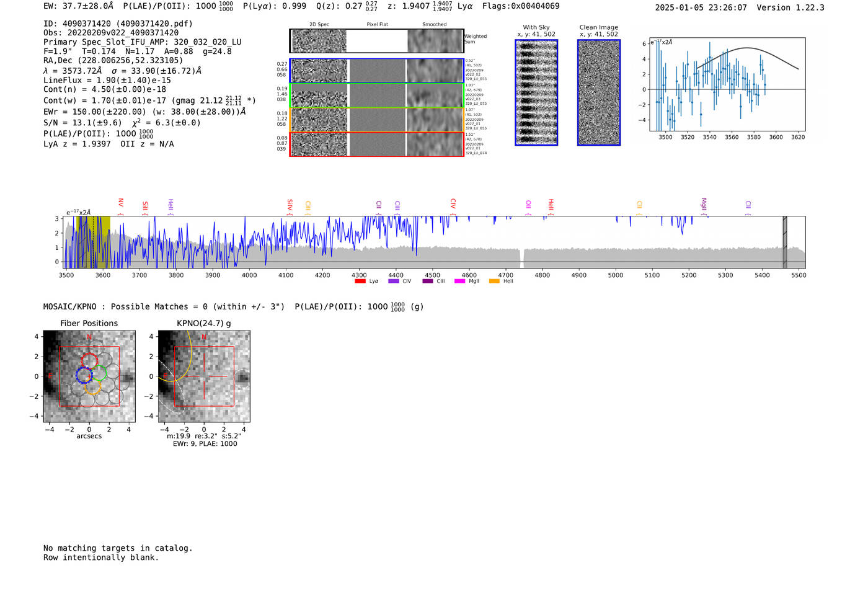Image resolution: width=868 pixels, height=591 pixels.
Task: Select the blue-outlined fiber 2D spectrum row
Action: (376, 71)
